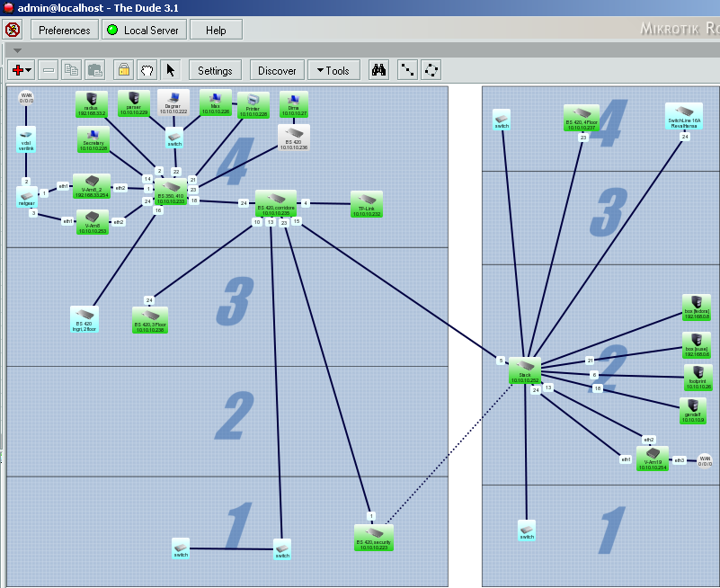Select the Dima workstation node 10.10.10.27
The image size is (720, 588).
point(293,104)
